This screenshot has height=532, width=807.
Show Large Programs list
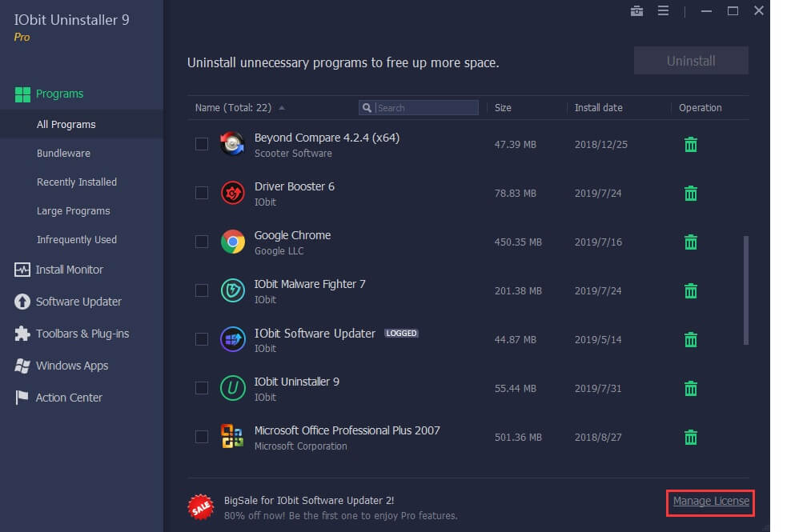click(x=73, y=211)
